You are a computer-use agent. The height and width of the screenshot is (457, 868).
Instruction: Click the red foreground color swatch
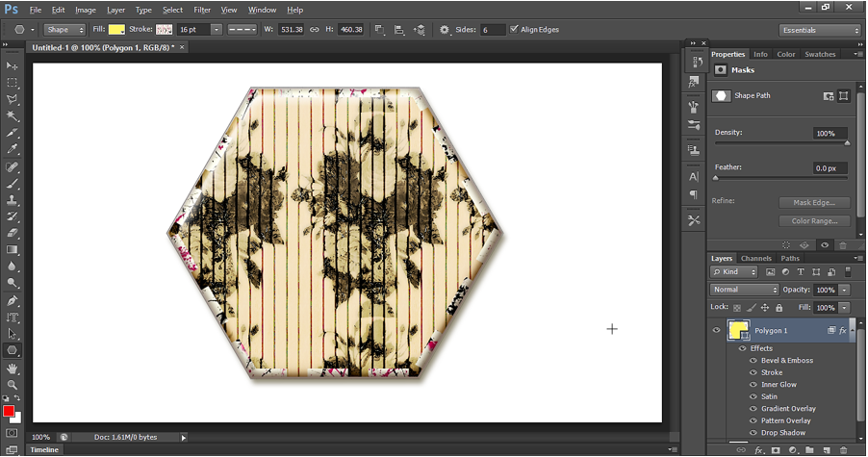point(9,411)
